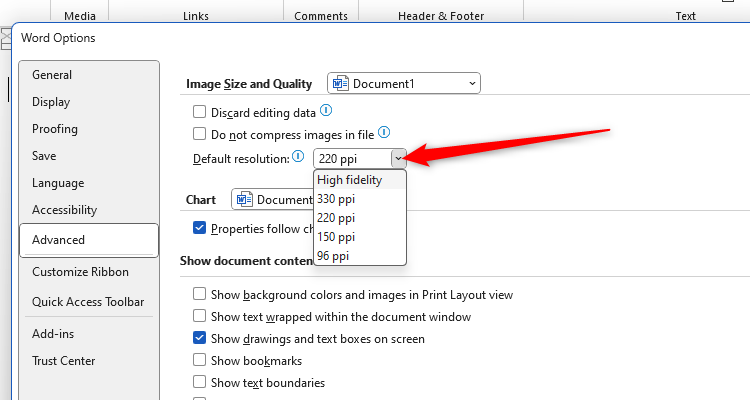The width and height of the screenshot is (750, 400).
Task: Click info icon beside Do not compress images
Action: click(x=383, y=132)
